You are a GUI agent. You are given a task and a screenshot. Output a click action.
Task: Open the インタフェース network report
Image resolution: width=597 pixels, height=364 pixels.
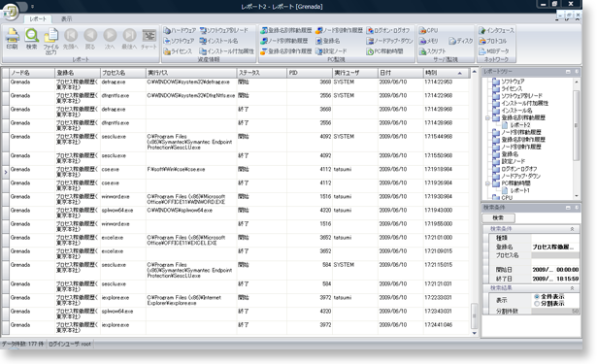point(496,30)
